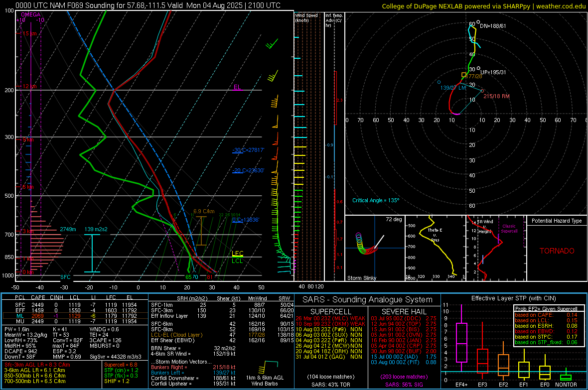Select the "03 Jul 95 00Z (DDC)" hail analogue

(x=404, y=319)
